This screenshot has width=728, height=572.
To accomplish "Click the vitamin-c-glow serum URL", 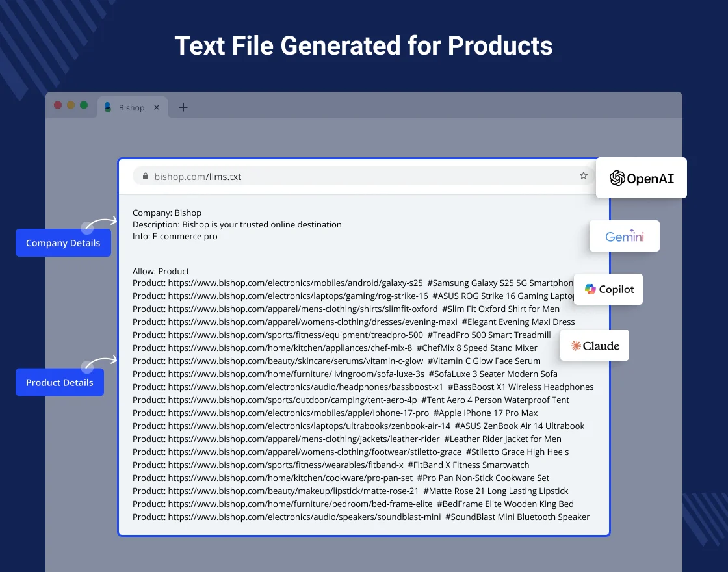I will click(295, 361).
